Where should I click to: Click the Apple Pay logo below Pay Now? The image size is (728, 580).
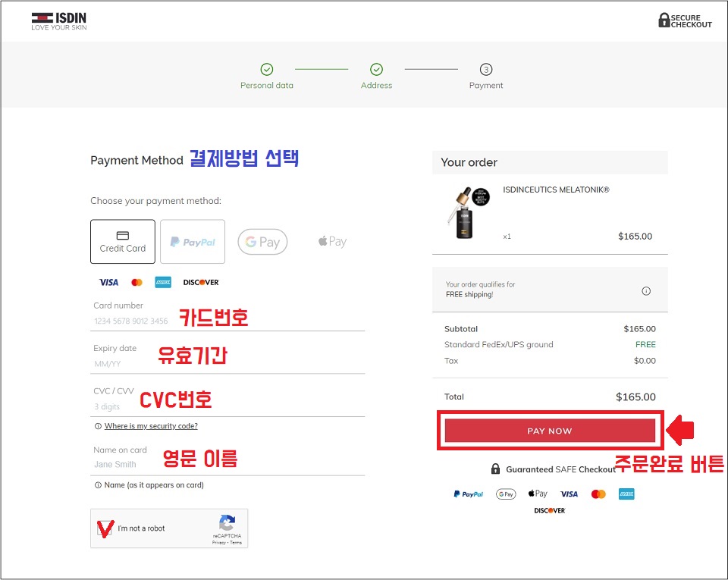click(x=538, y=494)
